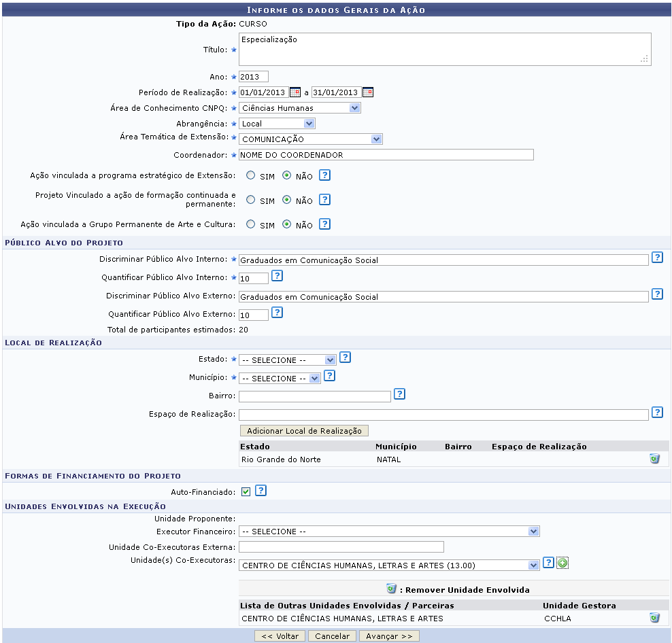
Task: Select SIM for formação continuada e permanente
Action: click(x=251, y=200)
